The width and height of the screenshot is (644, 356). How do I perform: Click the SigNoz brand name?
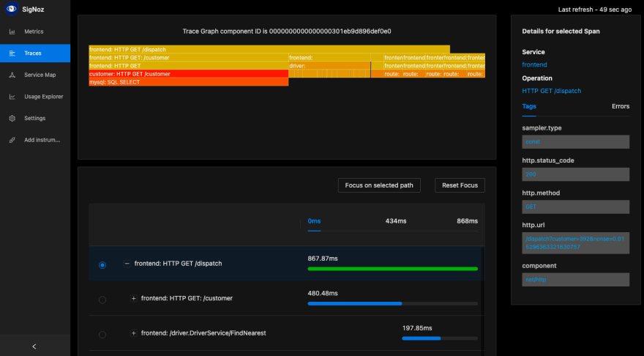tap(33, 9)
